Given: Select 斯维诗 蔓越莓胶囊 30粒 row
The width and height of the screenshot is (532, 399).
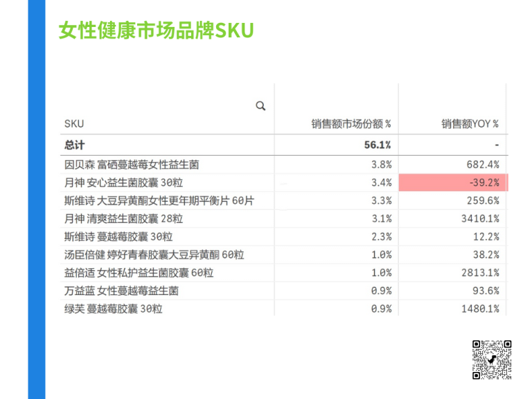Looking at the screenshot, I should coord(284,237).
